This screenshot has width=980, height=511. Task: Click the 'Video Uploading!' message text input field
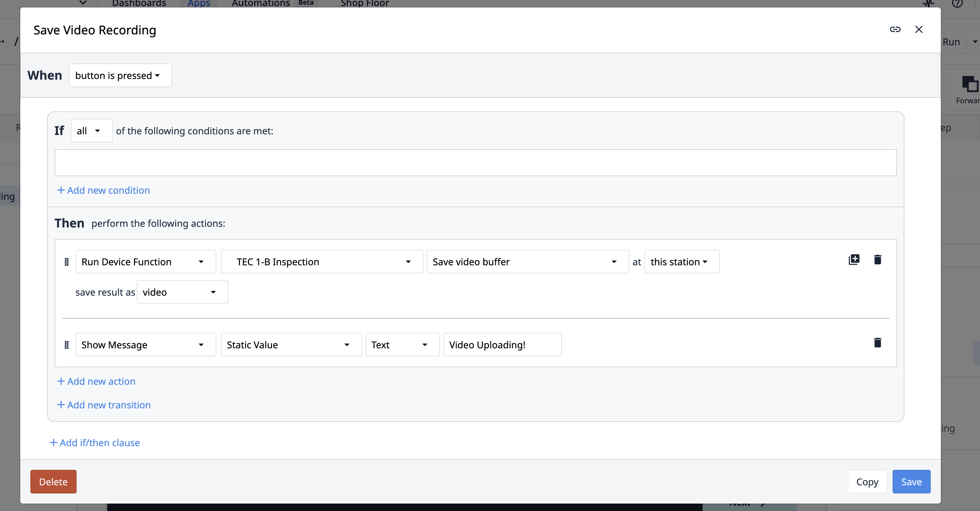point(502,344)
